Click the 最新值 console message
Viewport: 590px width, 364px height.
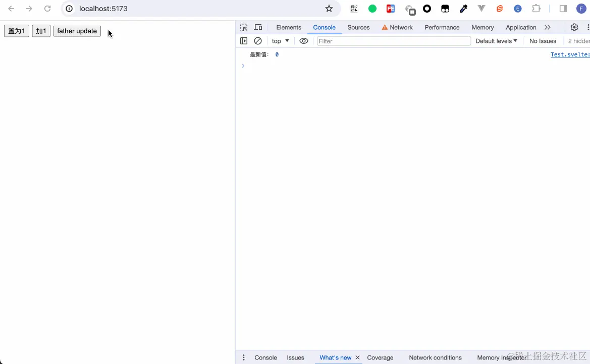click(259, 54)
